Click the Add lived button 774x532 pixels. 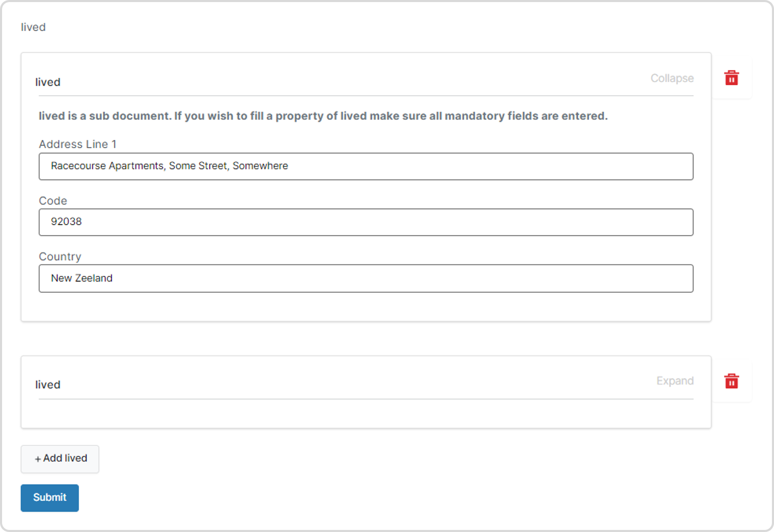coord(60,459)
